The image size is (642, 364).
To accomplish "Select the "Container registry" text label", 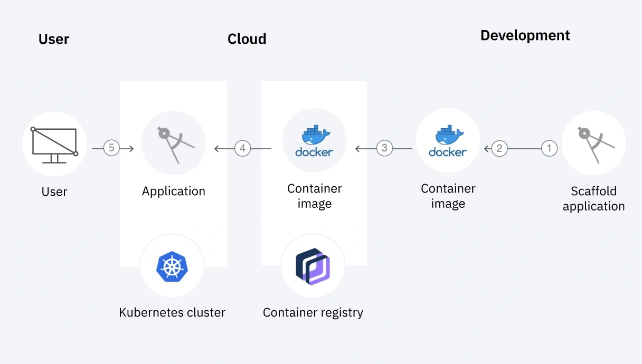I will [x=313, y=312].
